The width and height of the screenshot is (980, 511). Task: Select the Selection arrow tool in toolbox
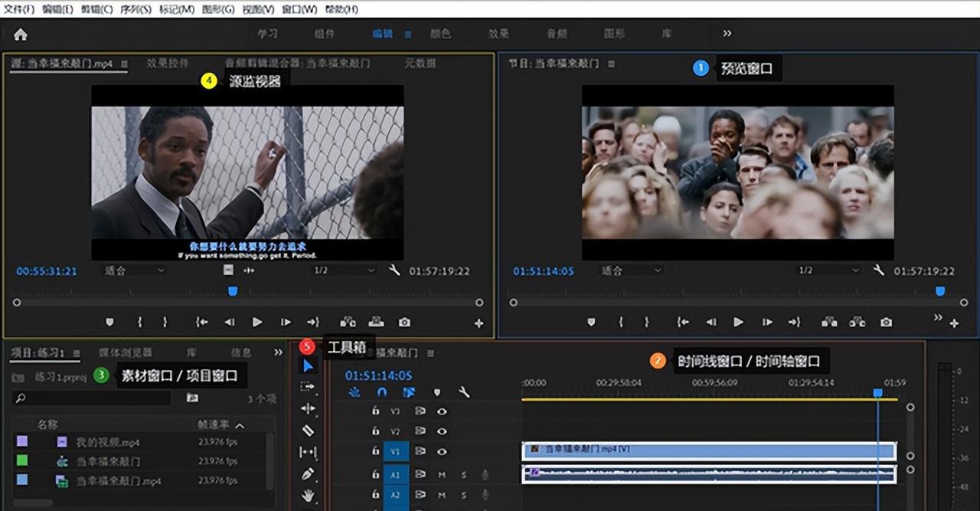[308, 366]
